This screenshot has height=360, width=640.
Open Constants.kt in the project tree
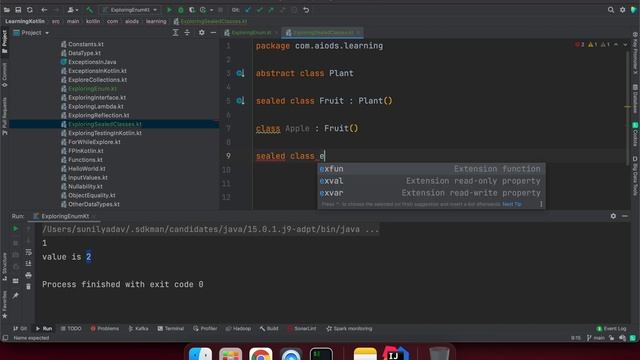(x=86, y=44)
